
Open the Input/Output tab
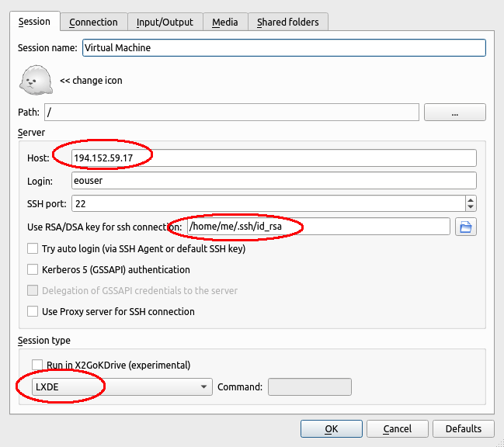pos(165,23)
